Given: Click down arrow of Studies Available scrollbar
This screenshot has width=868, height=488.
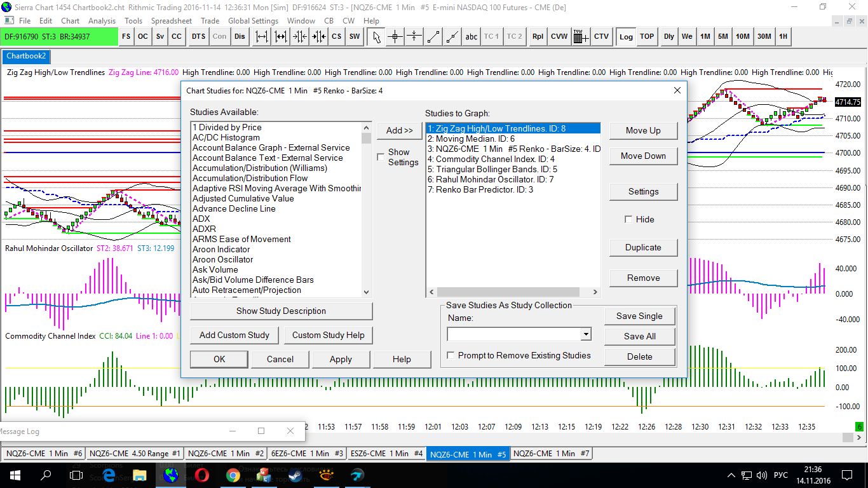Looking at the screenshot, I should [x=366, y=292].
